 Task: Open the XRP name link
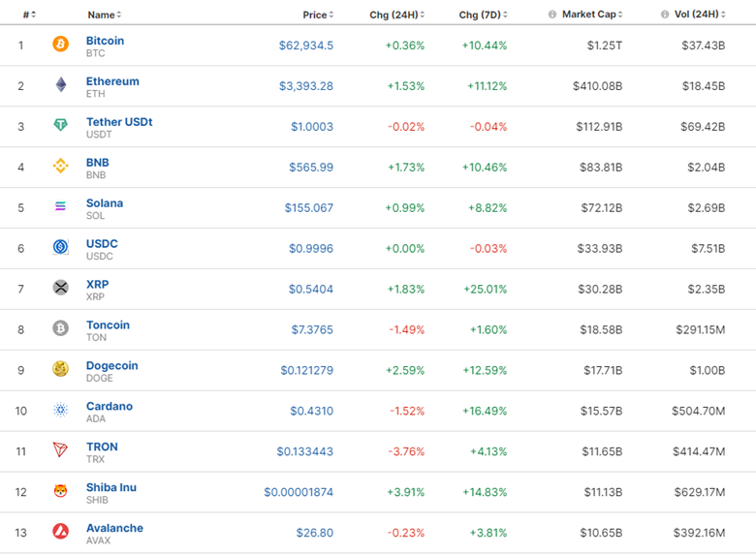(97, 284)
